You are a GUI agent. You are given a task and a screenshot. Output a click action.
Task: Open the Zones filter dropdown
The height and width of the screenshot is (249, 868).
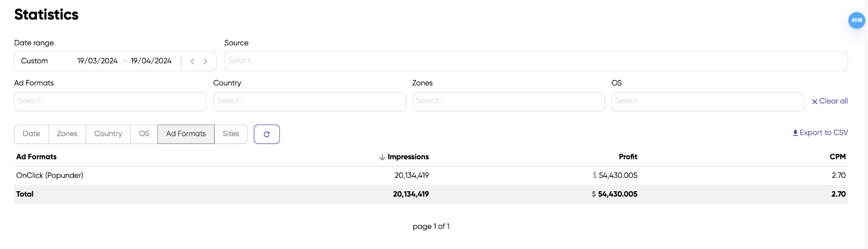pyautogui.click(x=508, y=101)
